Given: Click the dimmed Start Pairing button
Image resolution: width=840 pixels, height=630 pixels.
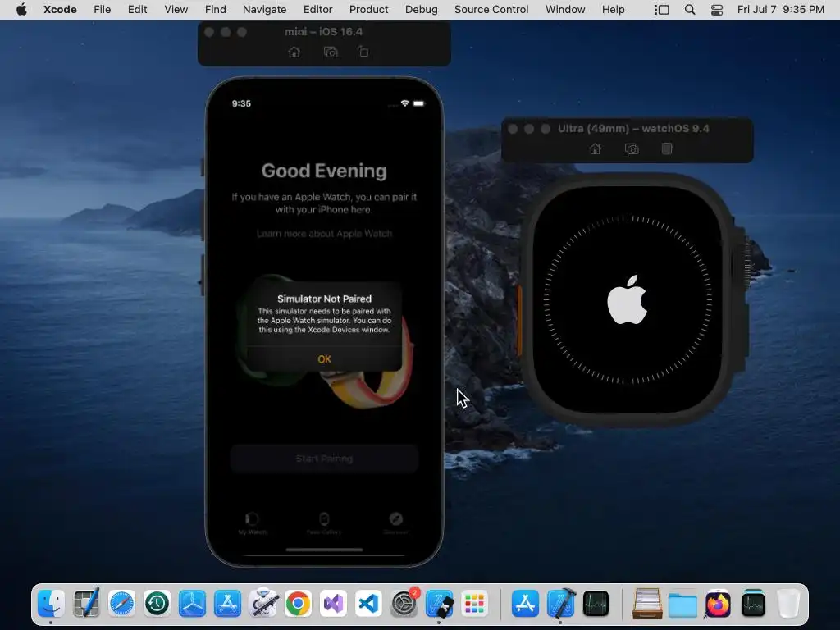Looking at the screenshot, I should coord(324,459).
